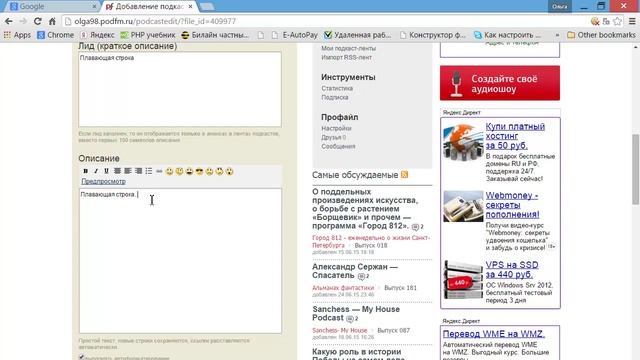
Task: Open the Сообщения profile link
Action: [x=338, y=146]
